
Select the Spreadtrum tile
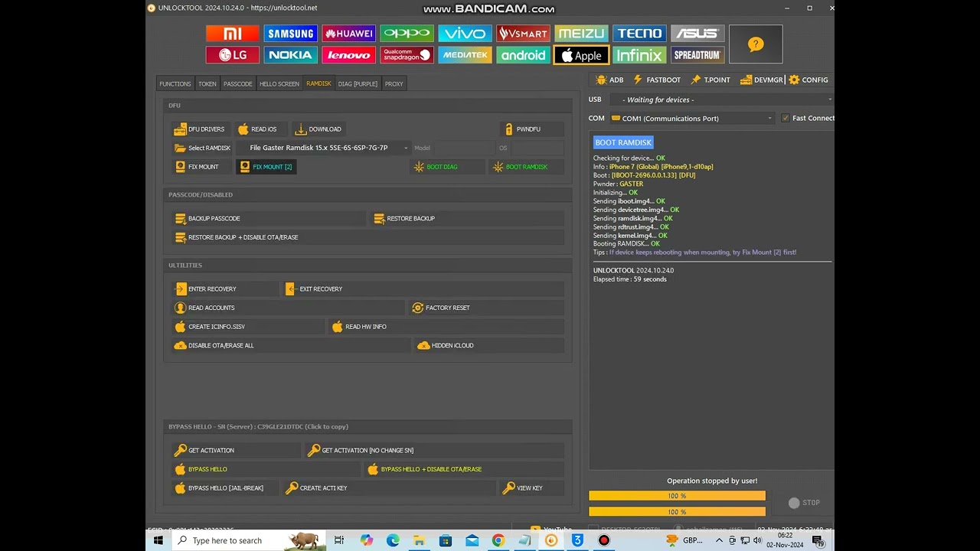click(x=697, y=55)
